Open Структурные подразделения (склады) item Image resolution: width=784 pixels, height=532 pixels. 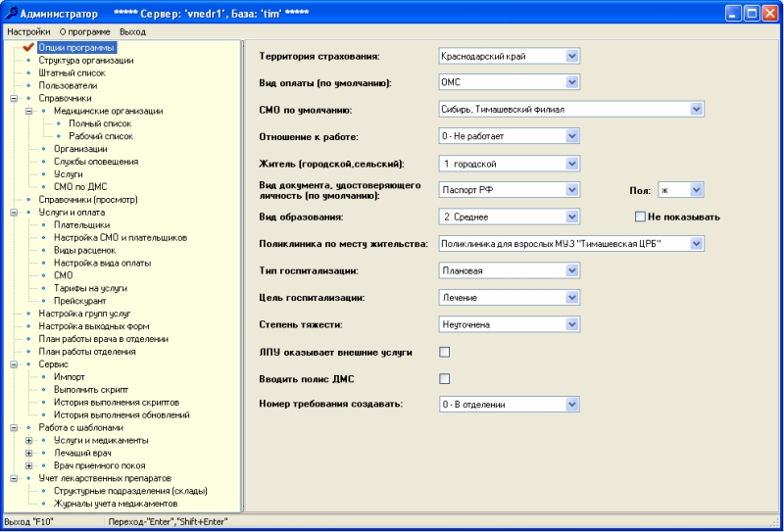coord(131,491)
